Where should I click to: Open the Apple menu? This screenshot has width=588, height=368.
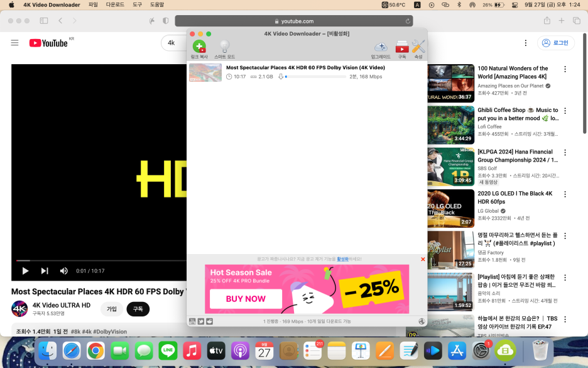[x=11, y=4]
